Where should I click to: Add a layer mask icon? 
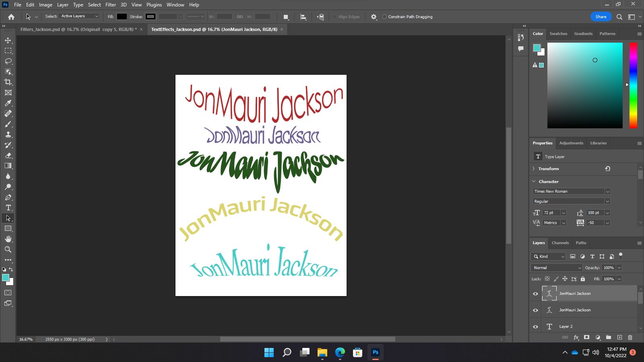pyautogui.click(x=587, y=337)
